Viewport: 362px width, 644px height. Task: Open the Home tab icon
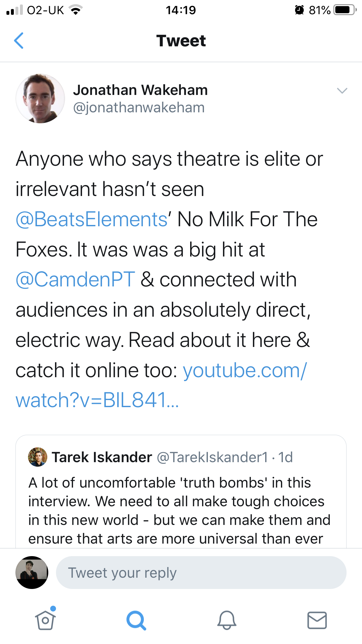tap(45, 620)
